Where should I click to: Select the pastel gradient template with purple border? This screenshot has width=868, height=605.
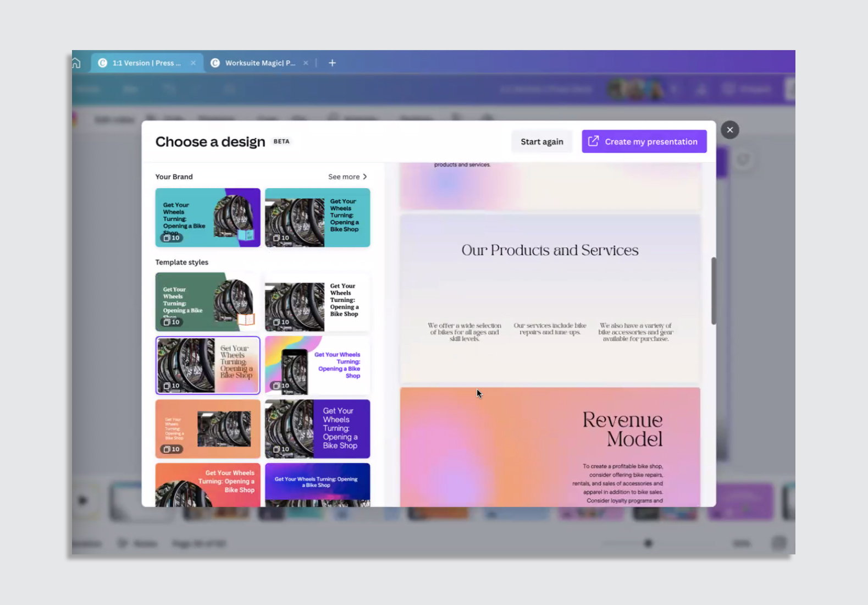coord(208,366)
